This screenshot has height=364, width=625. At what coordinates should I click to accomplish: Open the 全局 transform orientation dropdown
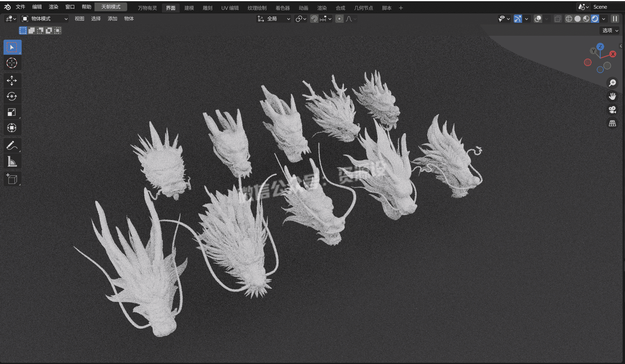(x=274, y=19)
